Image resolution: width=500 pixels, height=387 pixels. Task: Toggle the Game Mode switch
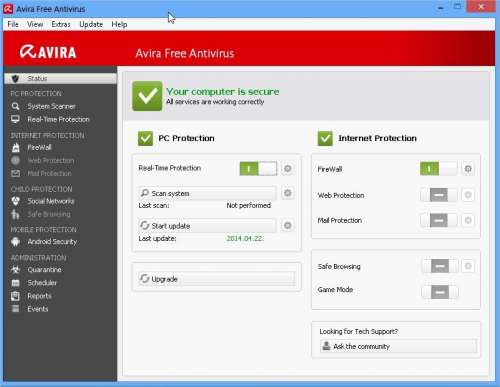[x=440, y=292]
